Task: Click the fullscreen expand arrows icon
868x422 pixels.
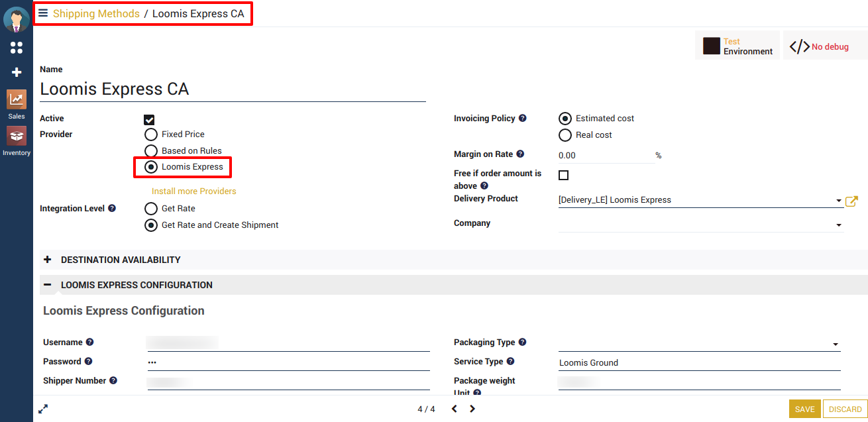Action: pos(43,409)
